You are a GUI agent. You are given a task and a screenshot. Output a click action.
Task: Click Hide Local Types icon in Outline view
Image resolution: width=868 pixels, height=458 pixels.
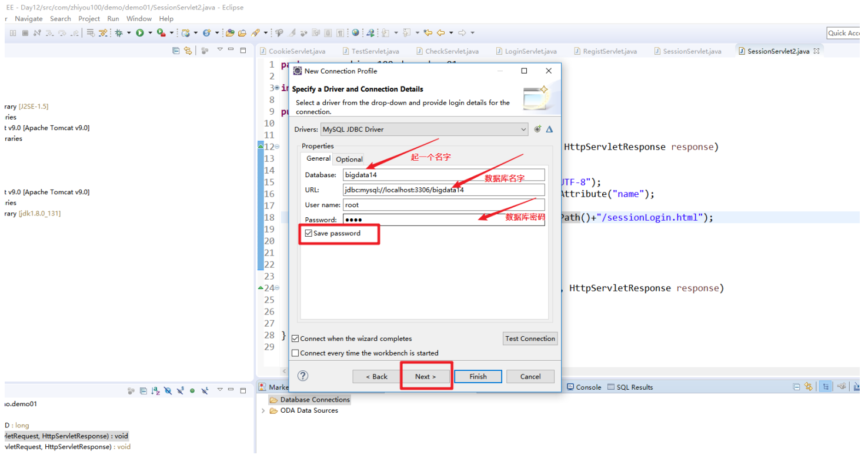tap(205, 390)
